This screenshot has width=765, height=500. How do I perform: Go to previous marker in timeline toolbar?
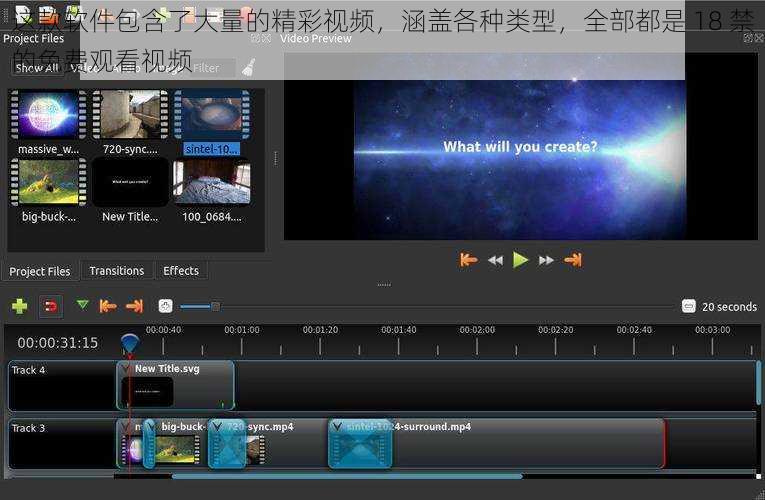point(108,306)
